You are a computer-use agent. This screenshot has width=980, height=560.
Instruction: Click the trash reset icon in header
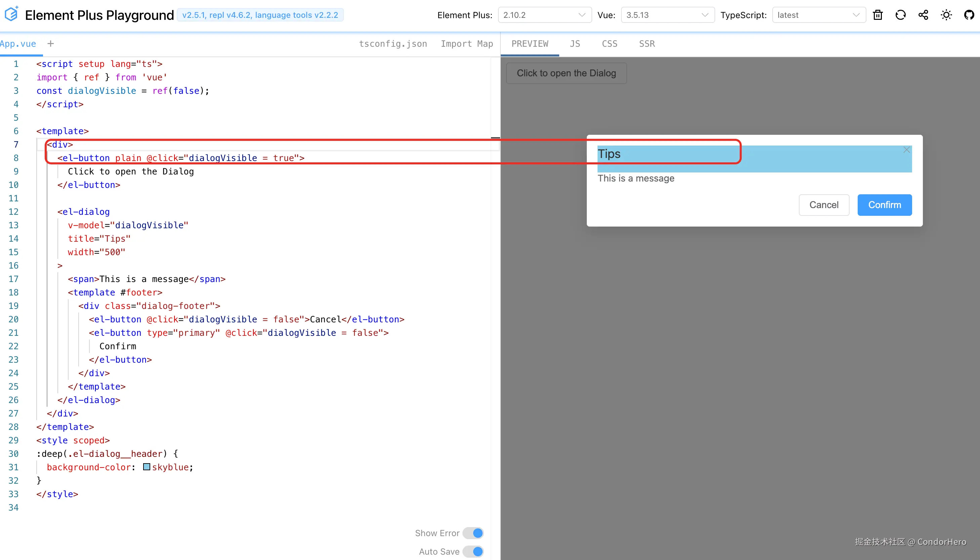click(878, 15)
